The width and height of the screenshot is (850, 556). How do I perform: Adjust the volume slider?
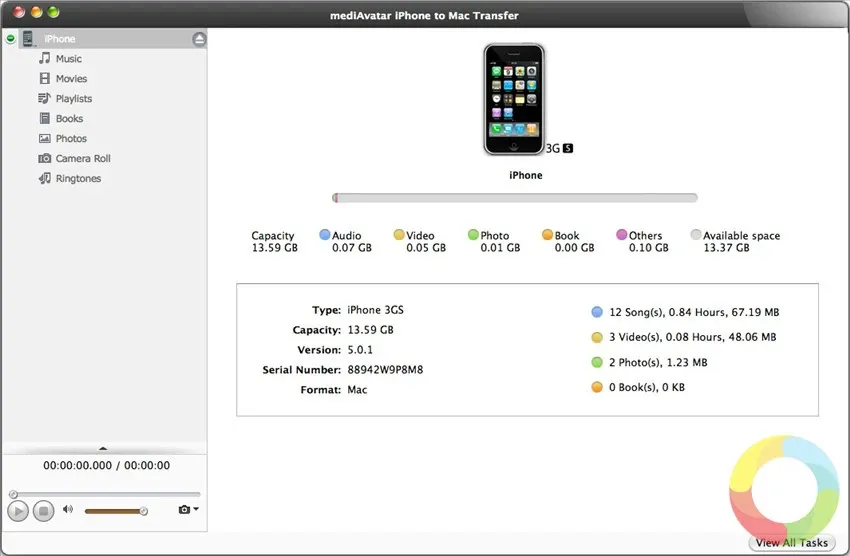click(x=116, y=511)
